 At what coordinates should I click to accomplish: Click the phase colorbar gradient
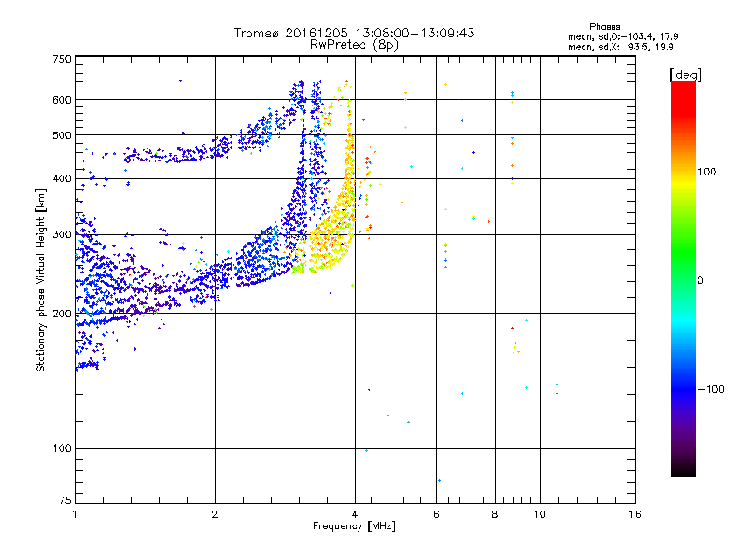point(684,279)
